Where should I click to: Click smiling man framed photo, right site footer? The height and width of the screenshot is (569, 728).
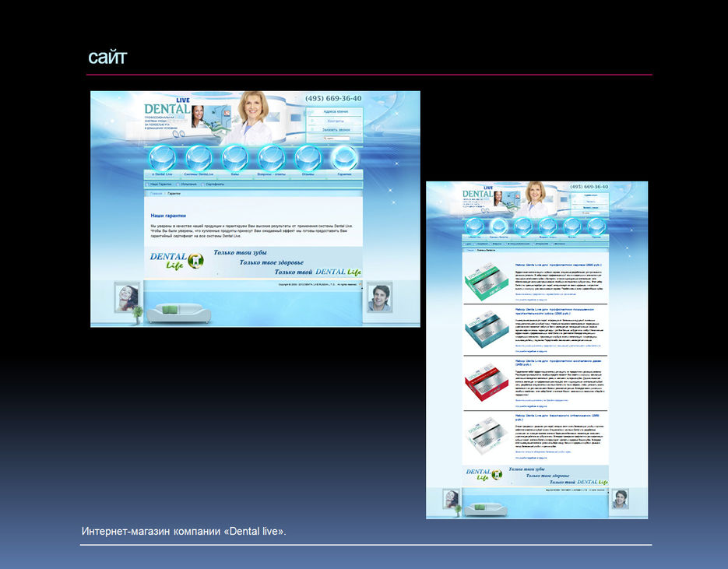(620, 499)
